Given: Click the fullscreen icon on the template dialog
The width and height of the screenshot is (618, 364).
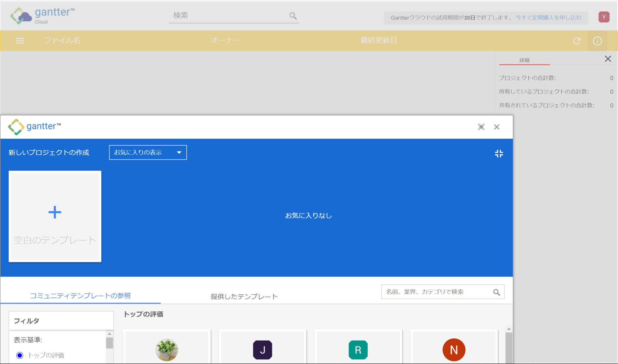Looking at the screenshot, I should (481, 127).
